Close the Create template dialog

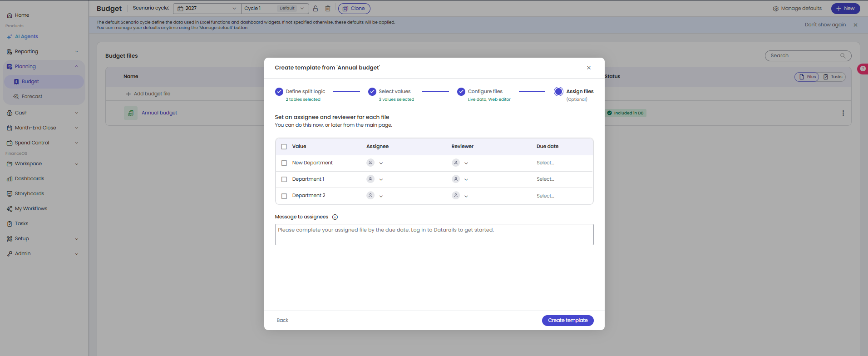pos(589,68)
